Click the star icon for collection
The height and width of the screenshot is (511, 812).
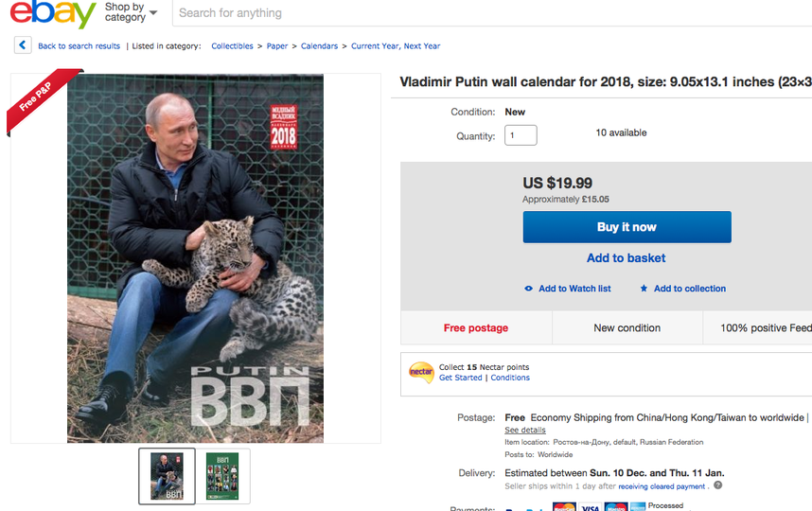click(644, 289)
